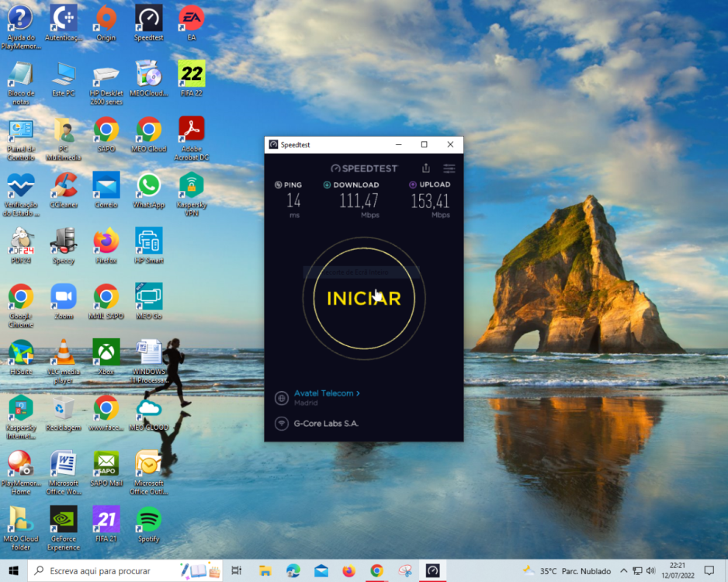Image resolution: width=728 pixels, height=582 pixels.
Task: Select the SAPO Mail desktop icon
Action: (106, 469)
